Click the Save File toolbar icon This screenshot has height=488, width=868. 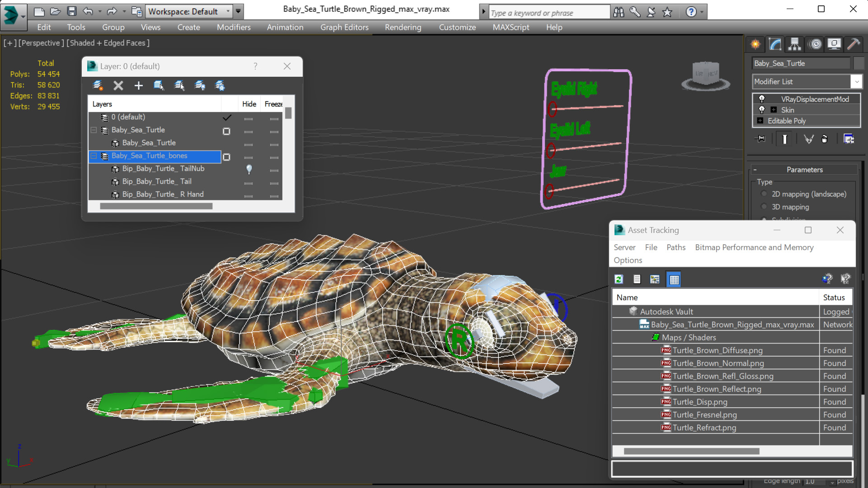pos(71,11)
